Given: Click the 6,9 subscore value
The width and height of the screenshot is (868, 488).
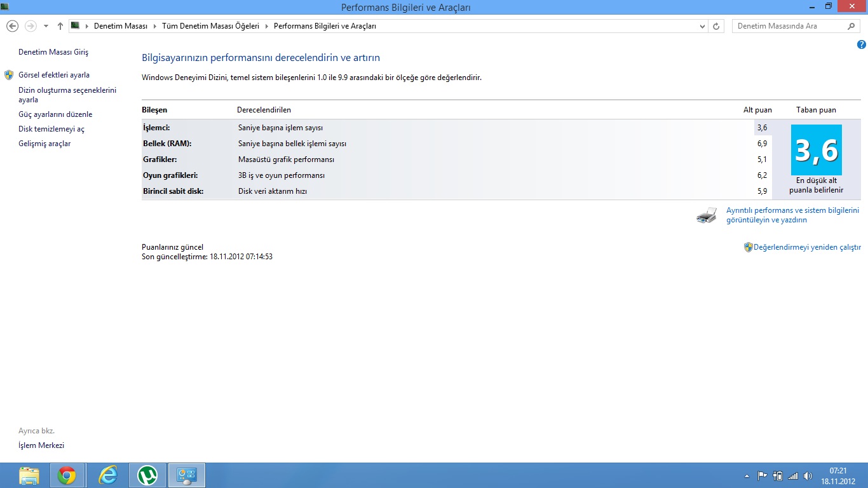Looking at the screenshot, I should 762,144.
